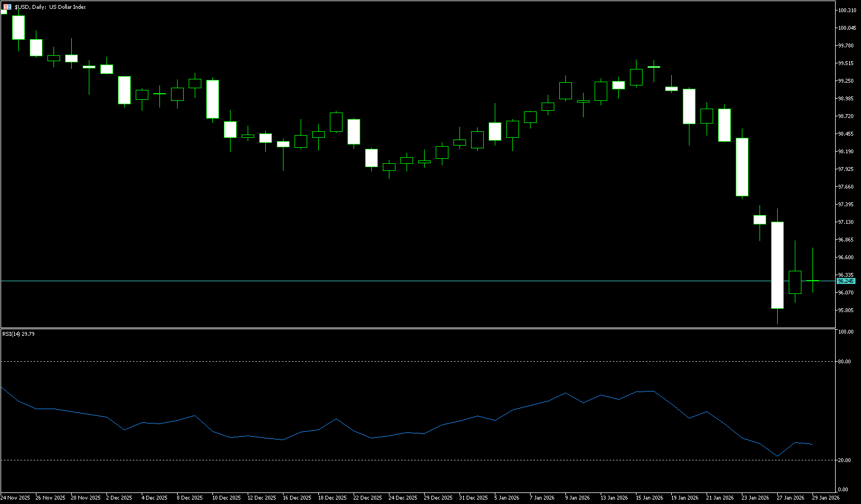861x504 pixels.
Task: Click the 15 Jan 2026 date label
Action: (x=649, y=498)
